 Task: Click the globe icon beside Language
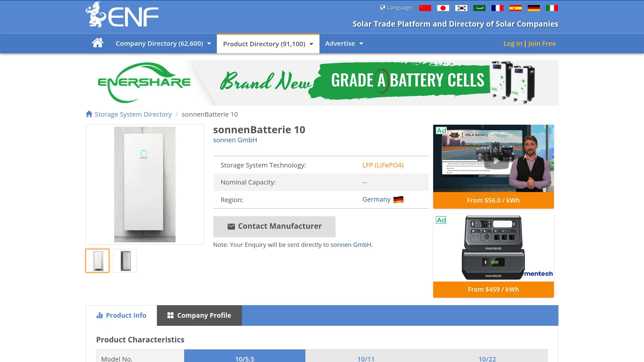(383, 8)
